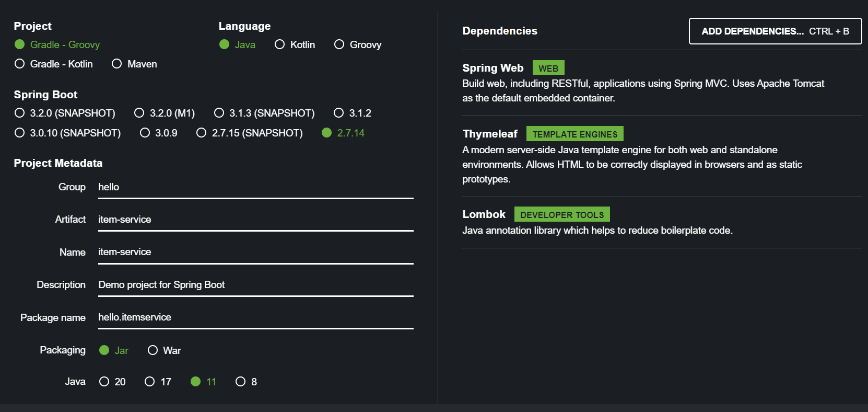Viewport: 868px width, 412px height.
Task: Focus the Artifact text field
Action: click(x=256, y=220)
